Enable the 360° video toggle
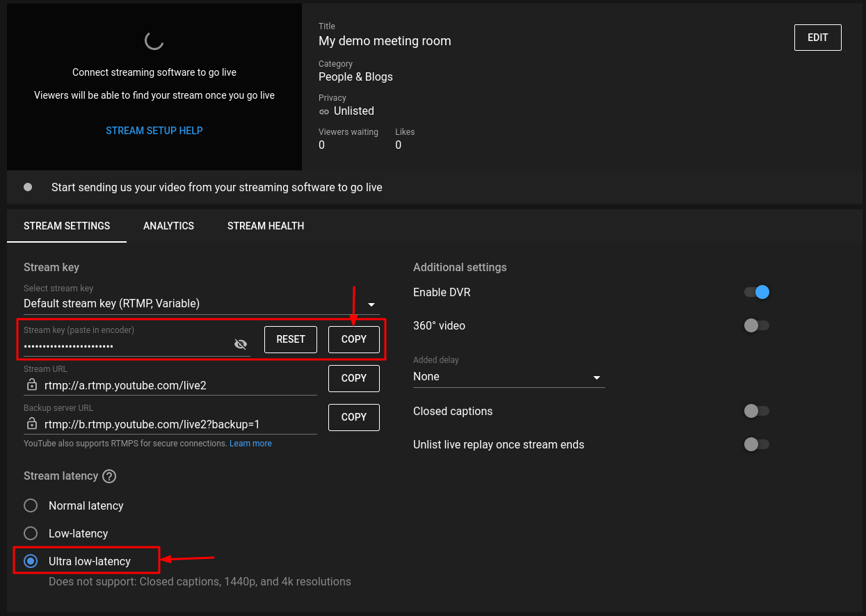The height and width of the screenshot is (616, 866). [756, 325]
